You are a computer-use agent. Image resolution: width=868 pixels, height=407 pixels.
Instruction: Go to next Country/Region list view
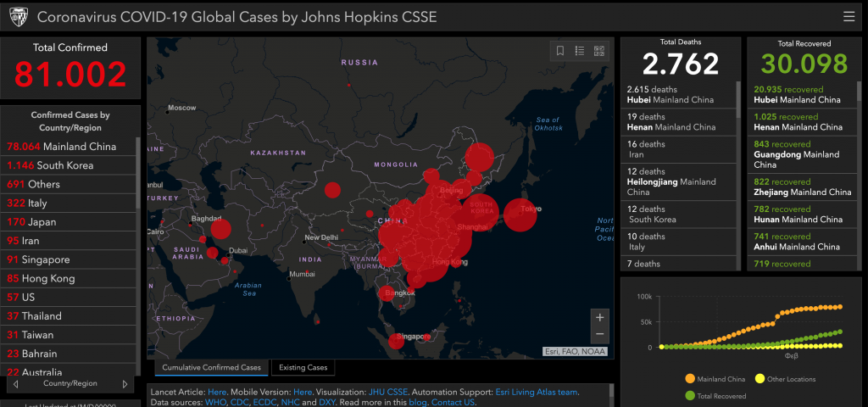(125, 384)
